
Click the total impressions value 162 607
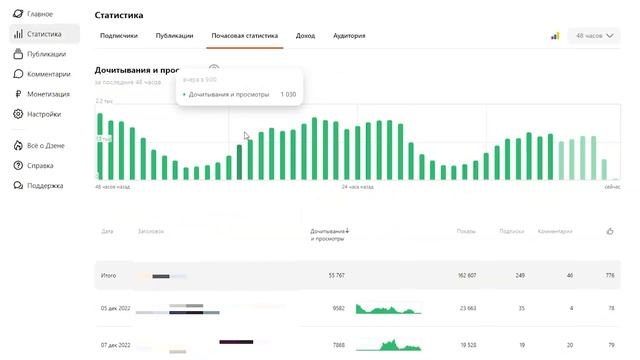(467, 276)
